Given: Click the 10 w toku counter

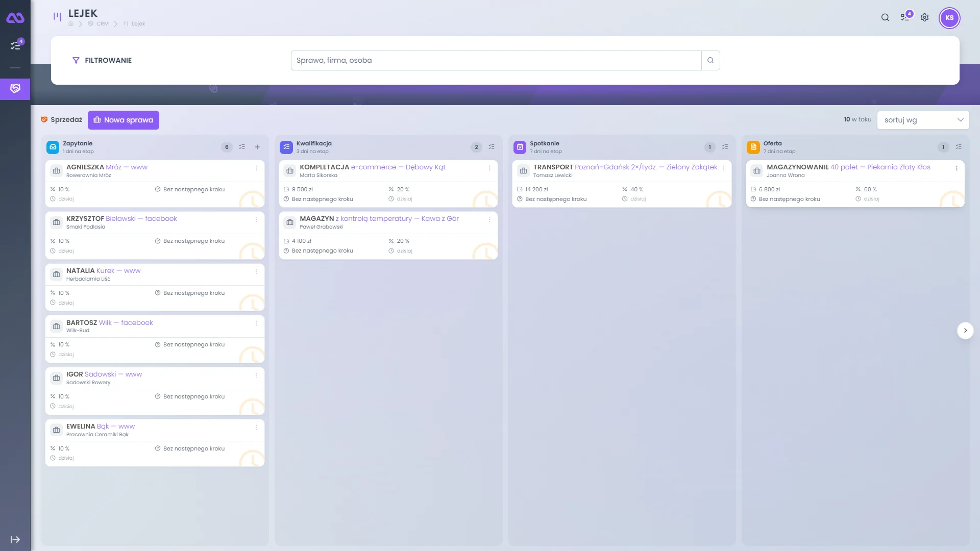Looking at the screenshot, I should coord(857,119).
